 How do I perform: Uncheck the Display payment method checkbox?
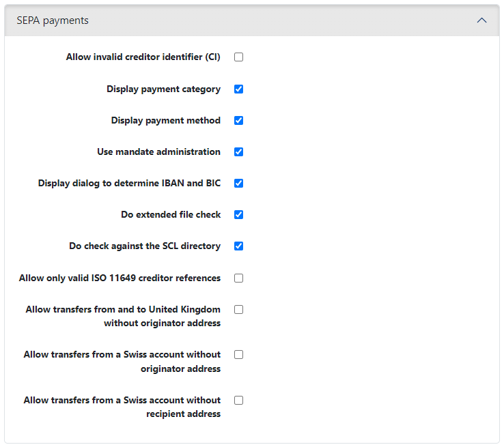pos(238,120)
